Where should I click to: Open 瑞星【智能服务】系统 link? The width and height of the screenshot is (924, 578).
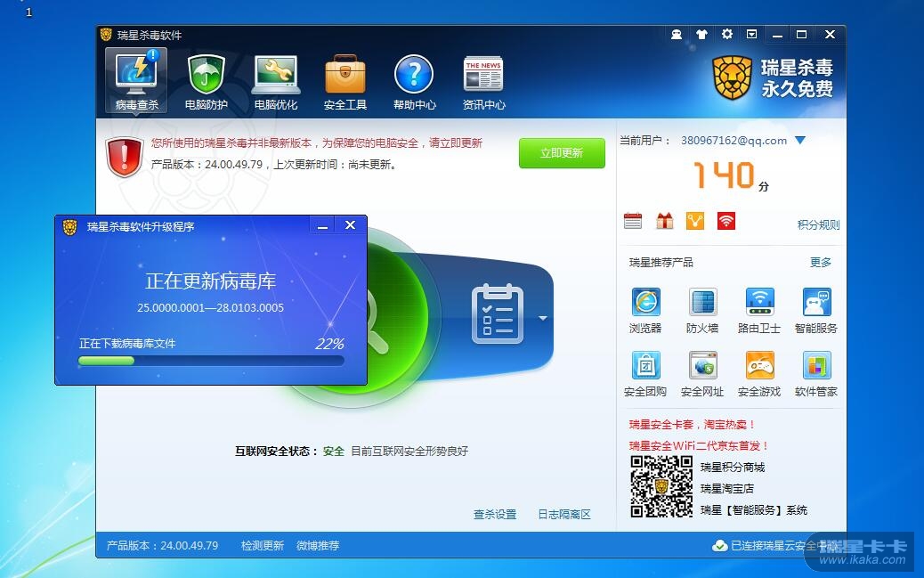754,510
